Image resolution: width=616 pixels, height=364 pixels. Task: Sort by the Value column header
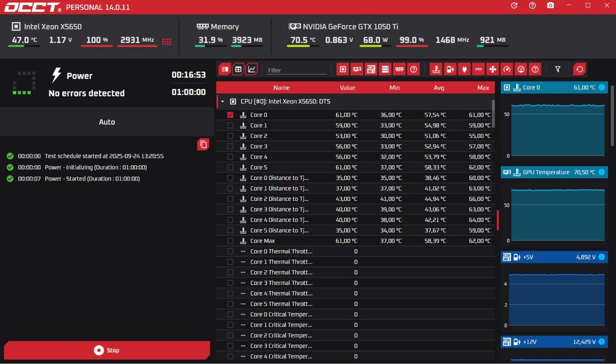pos(347,87)
